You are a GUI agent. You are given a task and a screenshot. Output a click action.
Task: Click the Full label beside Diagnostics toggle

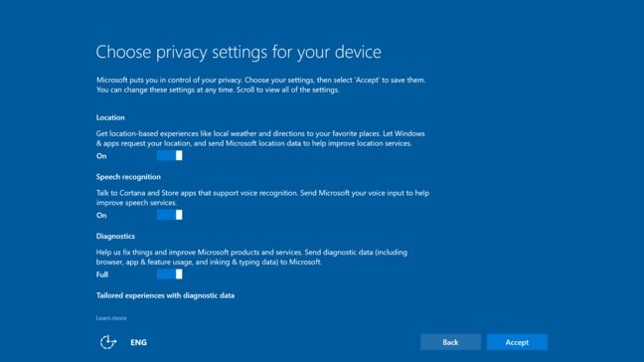coord(102,274)
